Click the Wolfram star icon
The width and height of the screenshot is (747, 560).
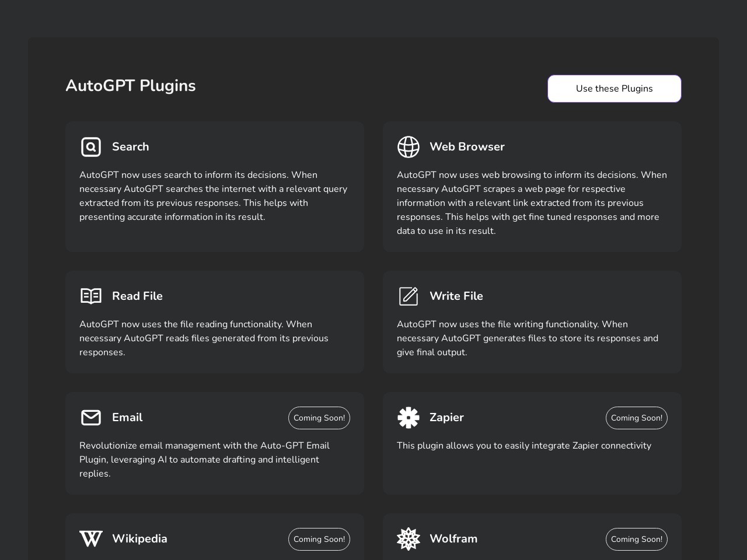coord(409,539)
